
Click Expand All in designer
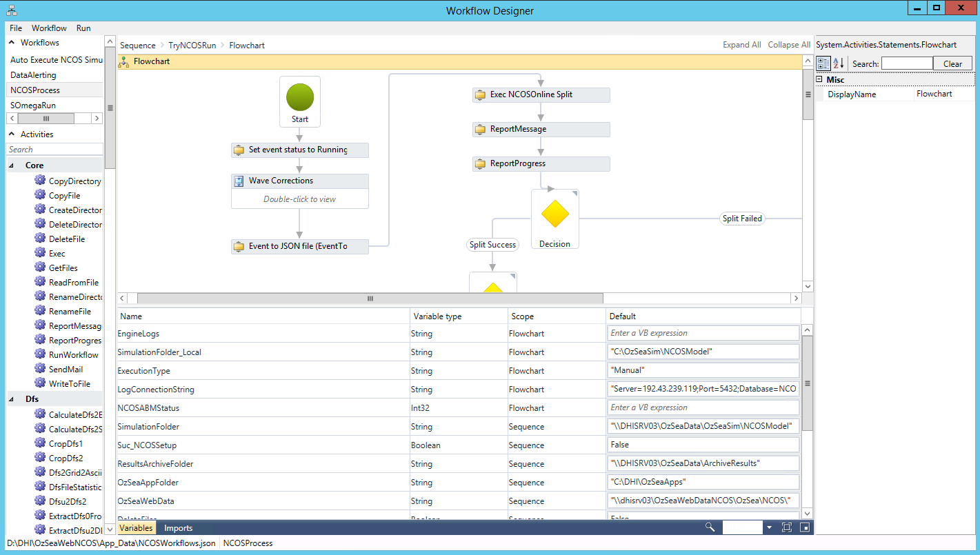tap(742, 45)
